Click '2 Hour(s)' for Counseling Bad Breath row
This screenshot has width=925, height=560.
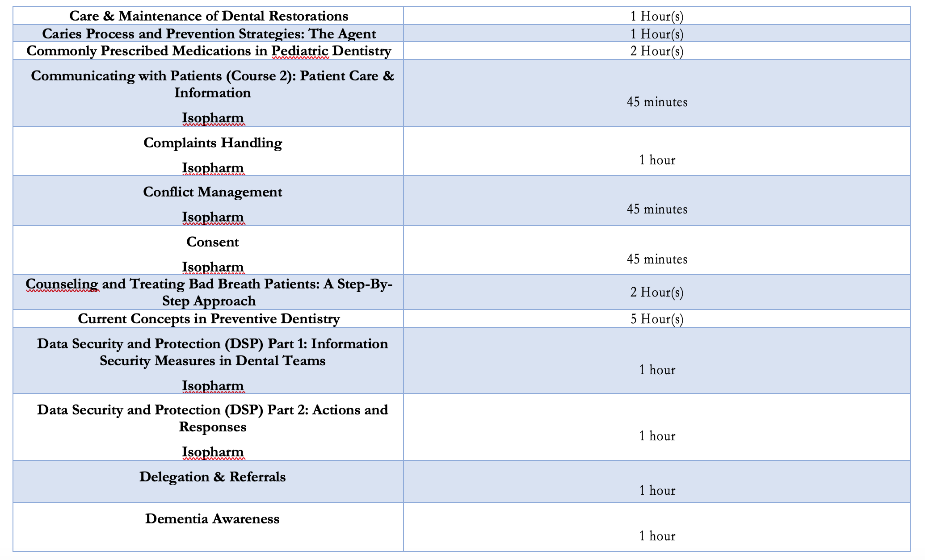tap(657, 293)
